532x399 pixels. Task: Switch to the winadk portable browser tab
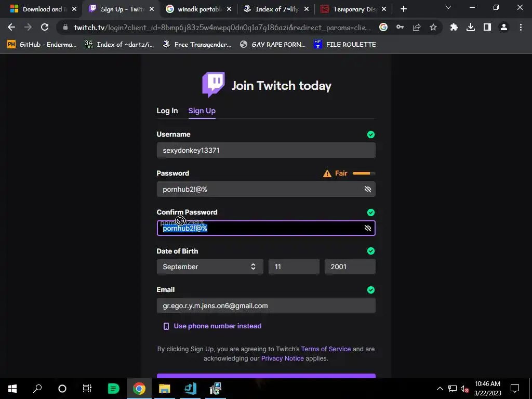click(198, 9)
